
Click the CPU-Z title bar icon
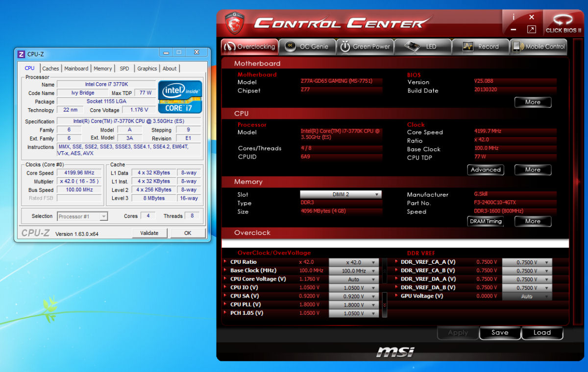coord(21,54)
